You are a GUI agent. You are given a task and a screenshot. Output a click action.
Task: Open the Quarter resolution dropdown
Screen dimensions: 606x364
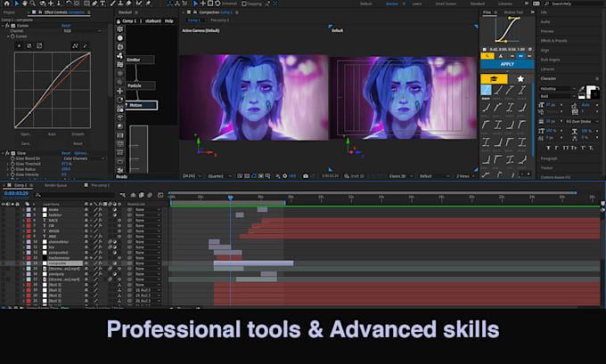pyautogui.click(x=219, y=176)
